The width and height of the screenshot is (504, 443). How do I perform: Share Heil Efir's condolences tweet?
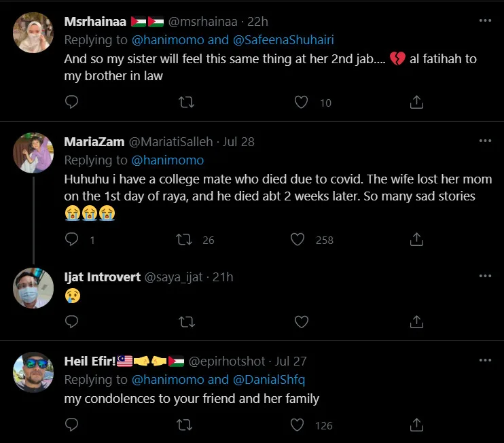point(417,425)
